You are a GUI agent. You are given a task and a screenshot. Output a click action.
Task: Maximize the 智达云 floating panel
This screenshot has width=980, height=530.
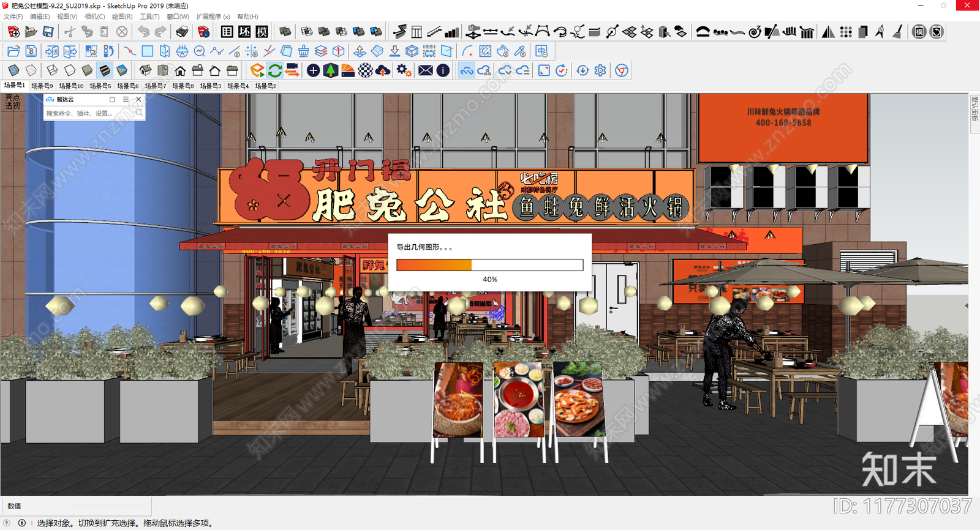click(112, 99)
